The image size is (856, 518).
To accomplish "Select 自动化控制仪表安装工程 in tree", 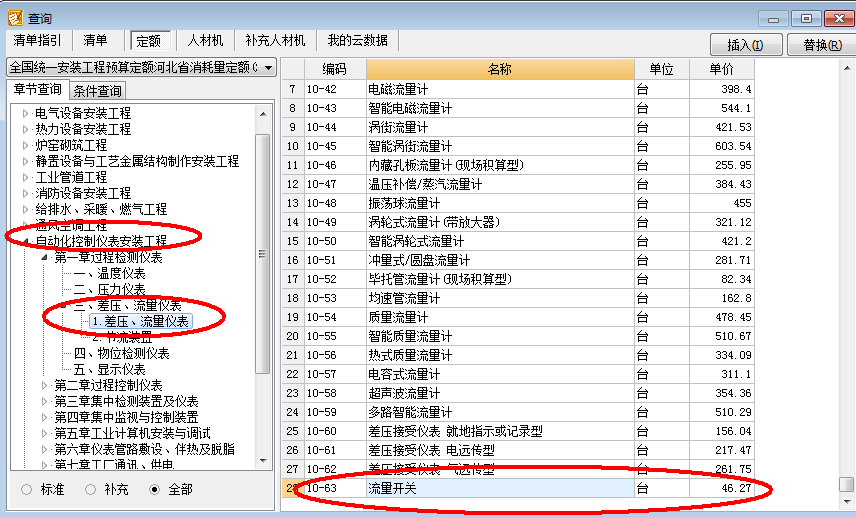I will click(101, 241).
